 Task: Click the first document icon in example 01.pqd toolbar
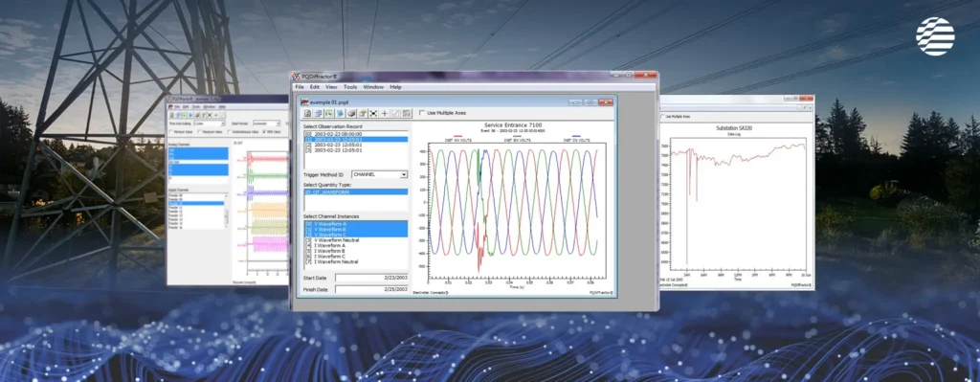tap(307, 113)
